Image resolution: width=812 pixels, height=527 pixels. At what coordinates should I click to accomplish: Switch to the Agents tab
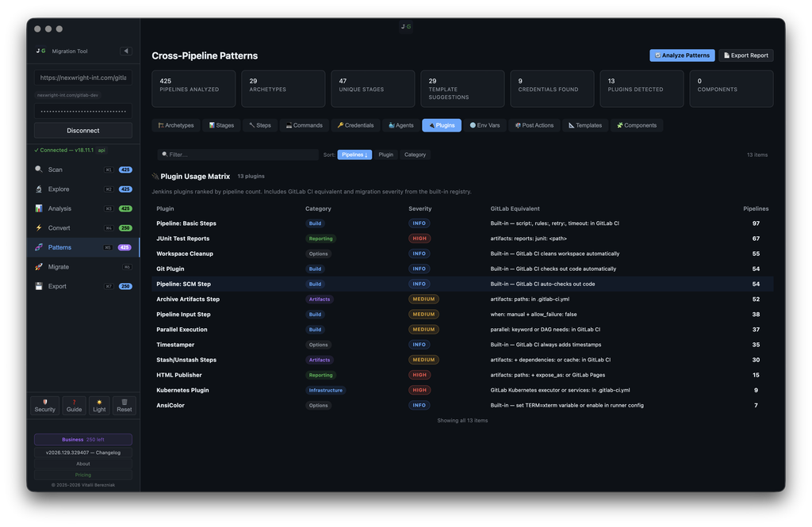click(x=401, y=125)
